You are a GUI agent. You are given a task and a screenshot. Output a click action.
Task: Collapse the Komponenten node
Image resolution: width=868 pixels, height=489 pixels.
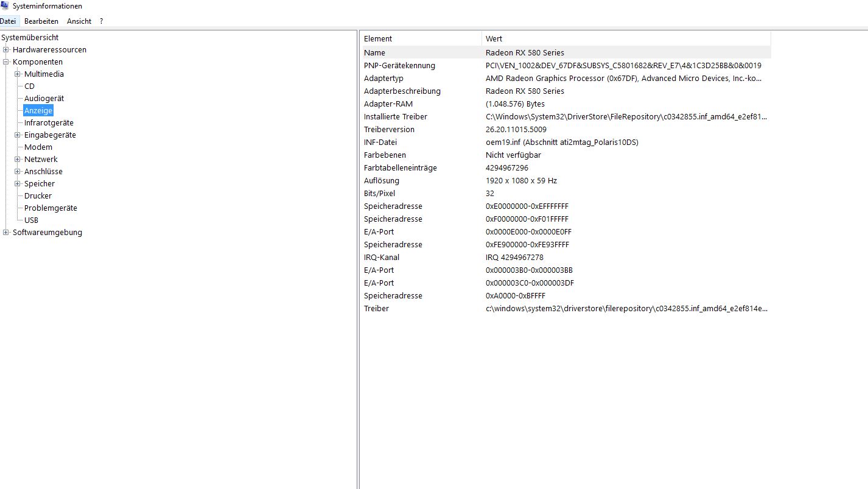[6, 62]
